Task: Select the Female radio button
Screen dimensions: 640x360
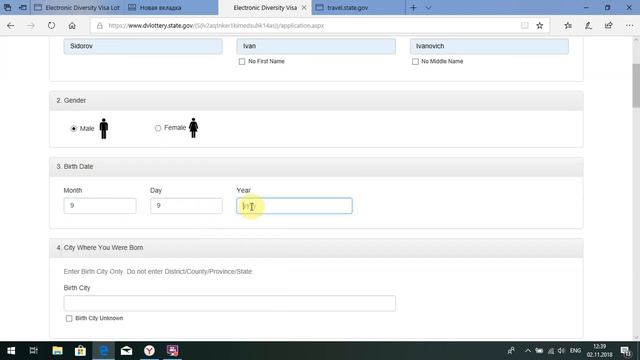Action: click(158, 128)
